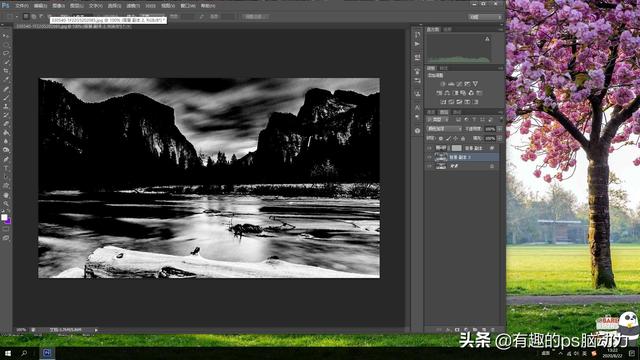
Task: Click the layer opacity value field
Action: (490, 129)
